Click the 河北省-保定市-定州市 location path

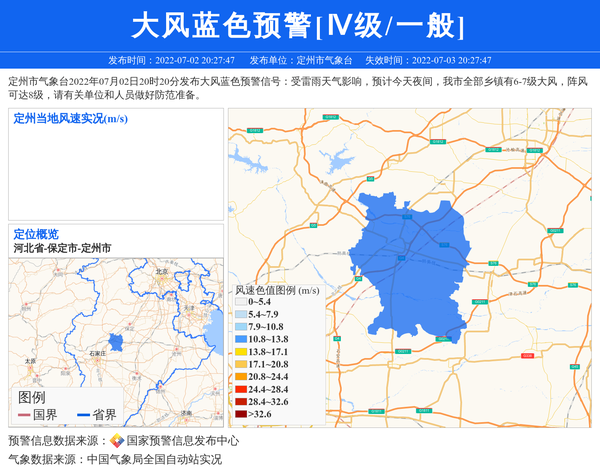[x=62, y=247]
